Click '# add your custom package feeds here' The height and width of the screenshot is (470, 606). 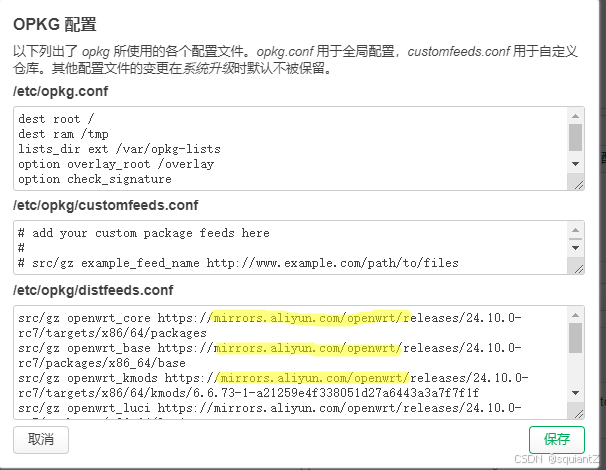(144, 233)
